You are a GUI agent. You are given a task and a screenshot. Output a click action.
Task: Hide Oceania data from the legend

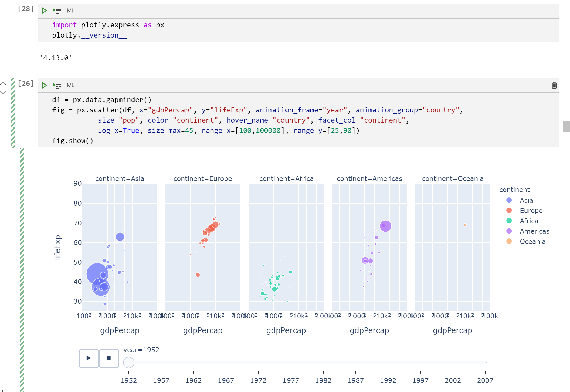click(532, 241)
